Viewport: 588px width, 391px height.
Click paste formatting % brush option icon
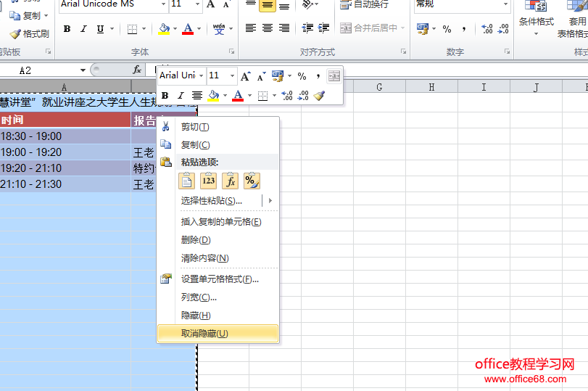coord(252,181)
